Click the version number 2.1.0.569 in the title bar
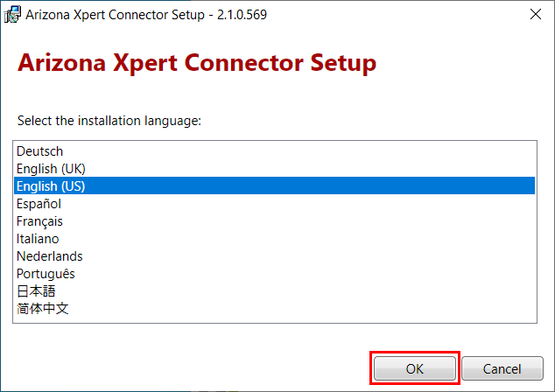 coord(242,15)
